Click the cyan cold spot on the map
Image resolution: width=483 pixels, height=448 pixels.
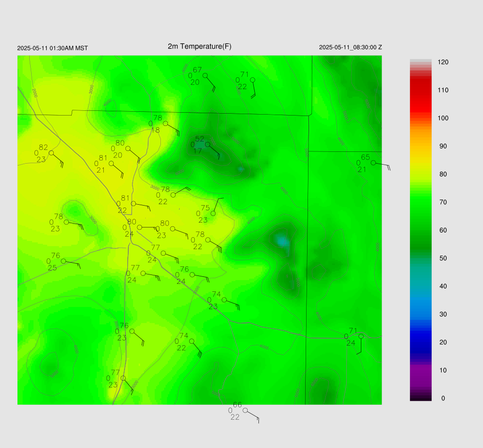(x=282, y=241)
